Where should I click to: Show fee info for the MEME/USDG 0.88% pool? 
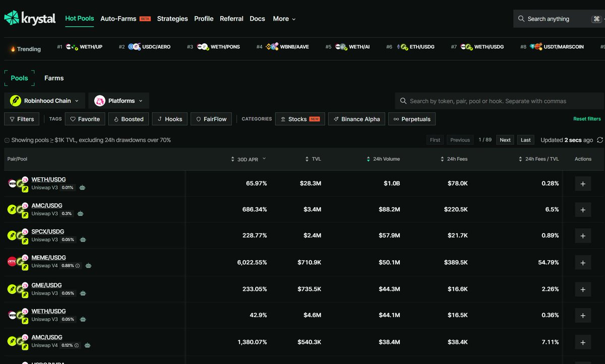click(x=78, y=266)
